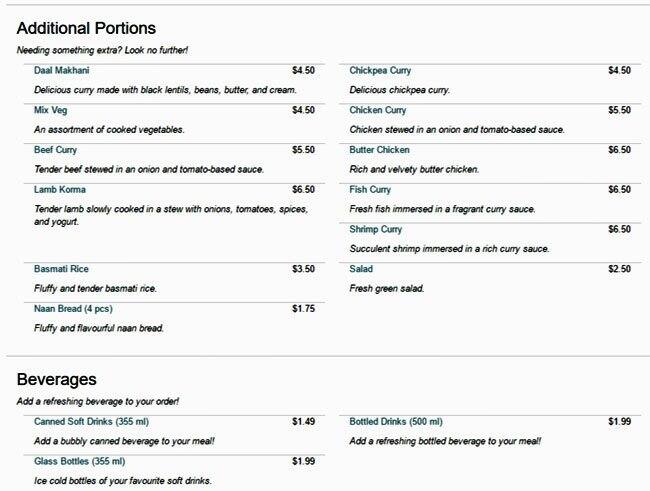Viewport: 650px width, 491px height.
Task: Click the Beverages section heading
Action: pyautogui.click(x=57, y=380)
